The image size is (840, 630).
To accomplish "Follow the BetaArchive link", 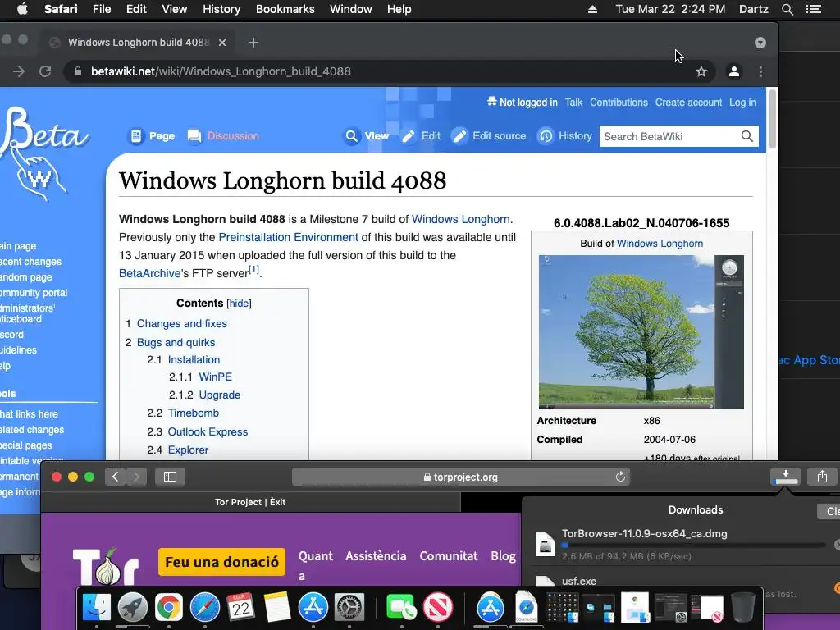I will 149,273.
